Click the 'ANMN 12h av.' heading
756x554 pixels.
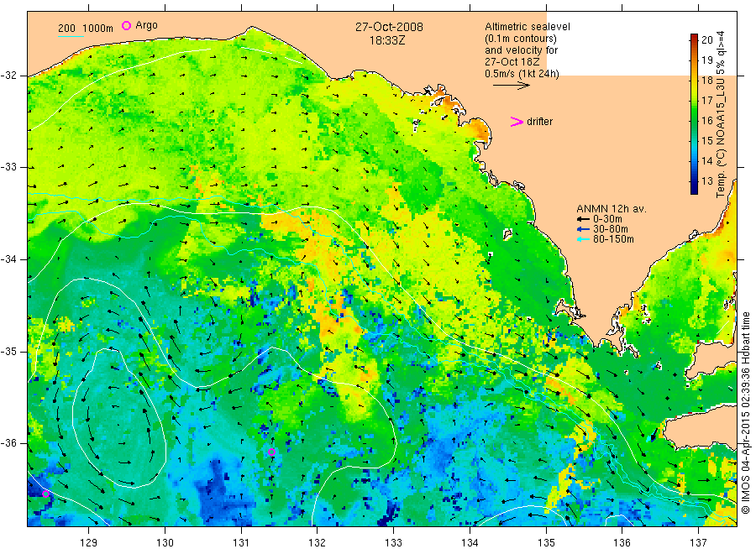[612, 209]
